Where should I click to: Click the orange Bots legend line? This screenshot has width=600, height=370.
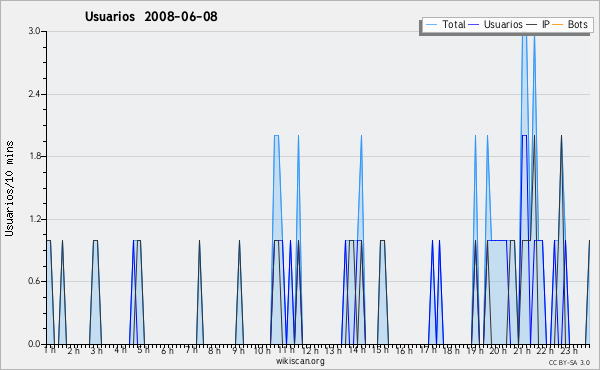[558, 25]
